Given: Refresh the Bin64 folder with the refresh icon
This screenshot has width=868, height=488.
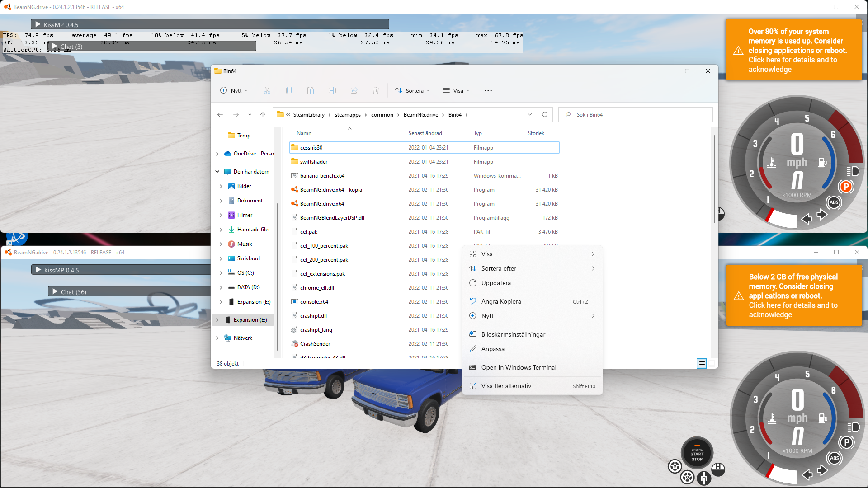Looking at the screenshot, I should tap(545, 114).
